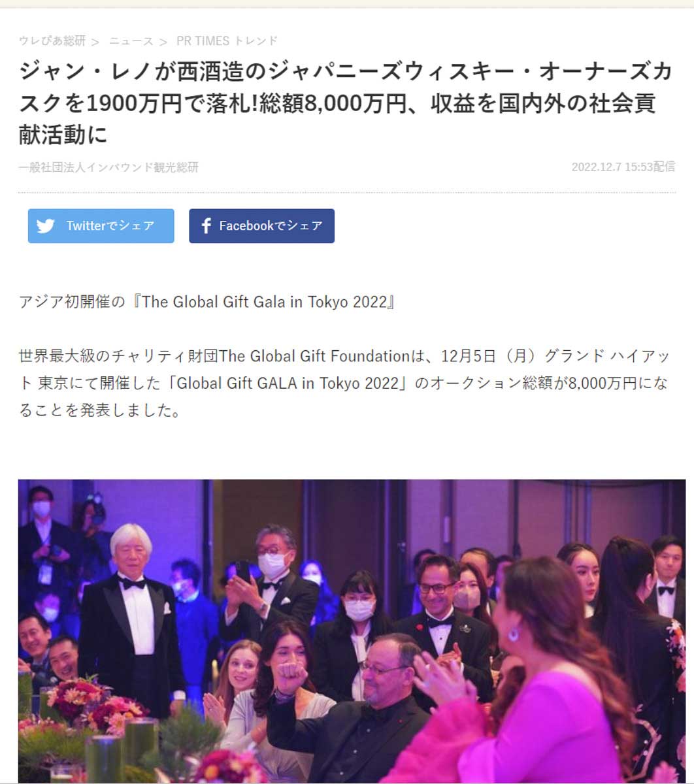Click the Facebook f icon
This screenshot has width=694, height=784.
[x=207, y=226]
